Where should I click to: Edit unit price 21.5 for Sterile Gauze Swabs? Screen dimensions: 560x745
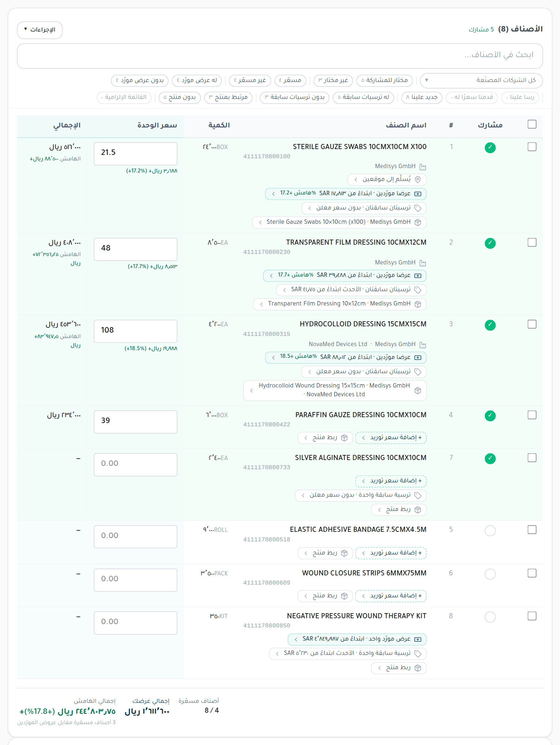135,154
